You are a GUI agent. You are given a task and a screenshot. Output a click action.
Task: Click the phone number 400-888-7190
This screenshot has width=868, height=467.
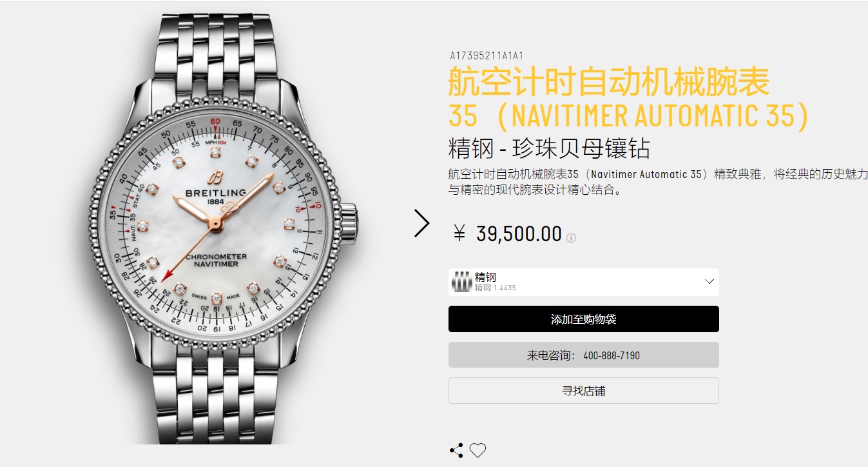click(x=612, y=355)
